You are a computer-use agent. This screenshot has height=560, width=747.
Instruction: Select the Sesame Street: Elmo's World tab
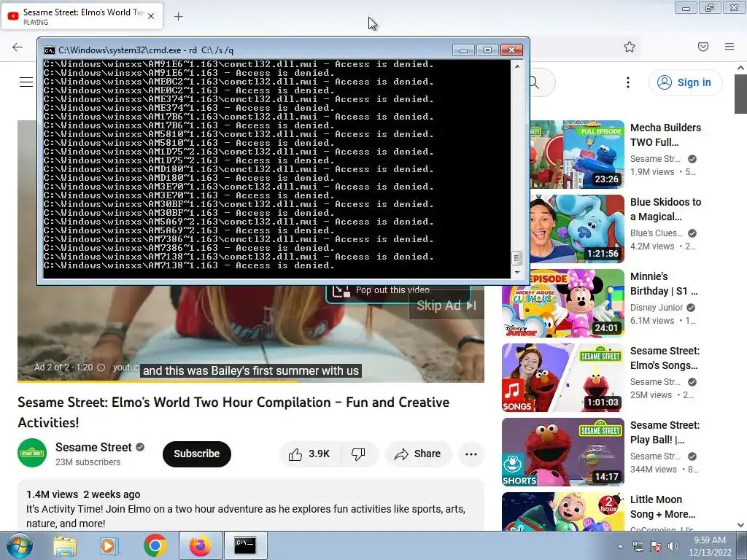[x=82, y=16]
